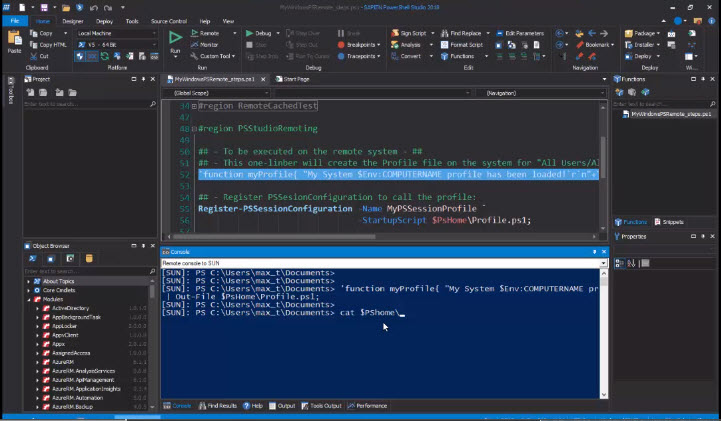Click the editor vertical scrollbar thumb
Screen dimensions: 721x421
pos(603,156)
